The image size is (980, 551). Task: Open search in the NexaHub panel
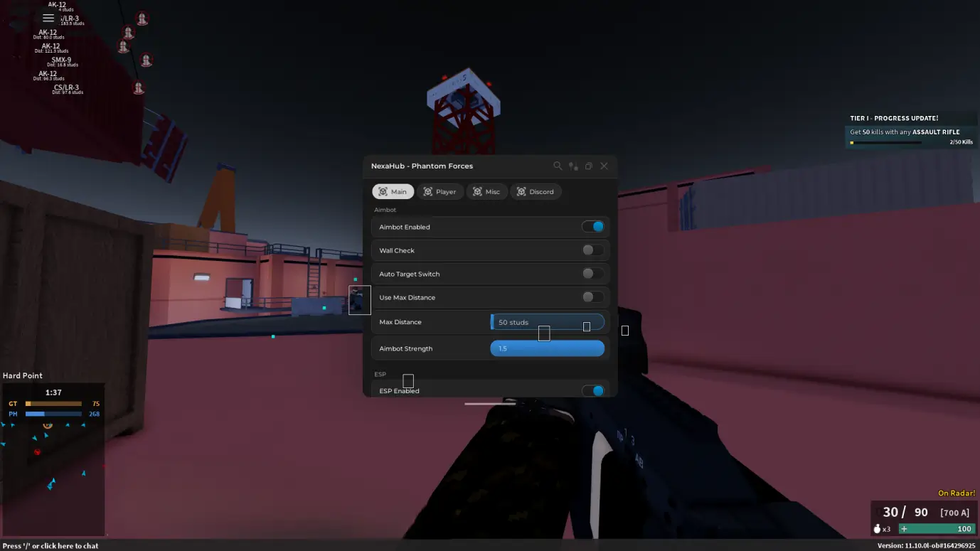click(558, 166)
